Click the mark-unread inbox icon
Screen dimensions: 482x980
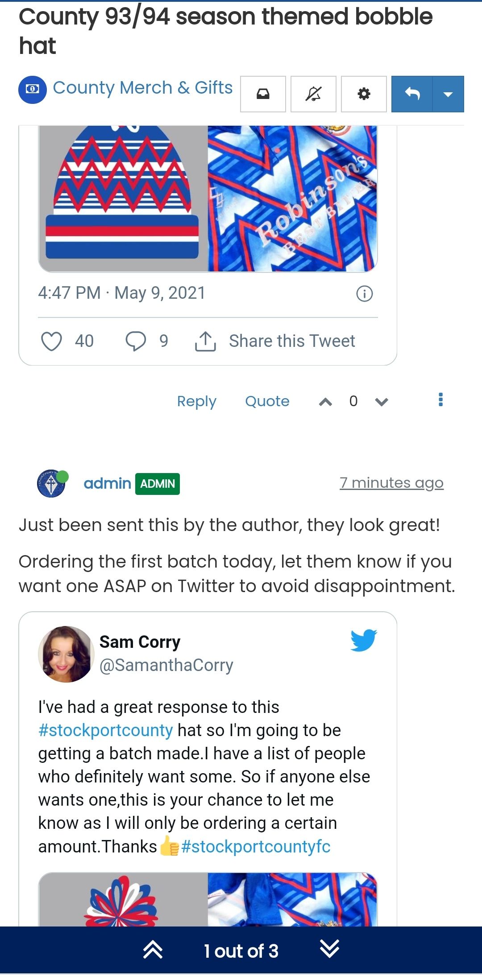[263, 94]
